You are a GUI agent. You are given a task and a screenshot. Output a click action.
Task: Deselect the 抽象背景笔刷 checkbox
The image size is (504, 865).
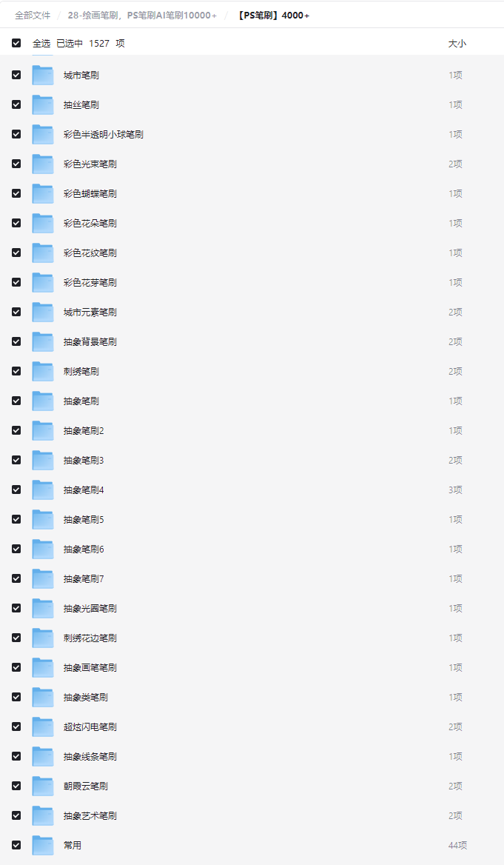pyautogui.click(x=16, y=341)
